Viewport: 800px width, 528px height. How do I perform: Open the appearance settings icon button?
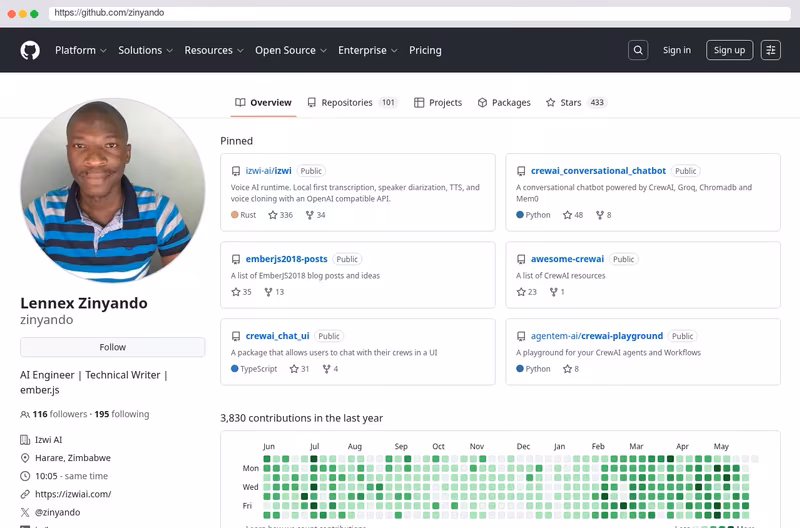tap(770, 50)
